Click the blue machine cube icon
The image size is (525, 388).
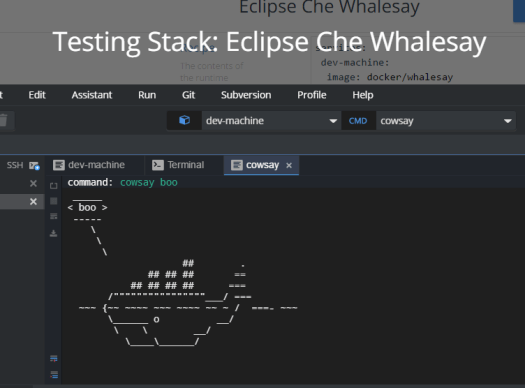point(184,120)
